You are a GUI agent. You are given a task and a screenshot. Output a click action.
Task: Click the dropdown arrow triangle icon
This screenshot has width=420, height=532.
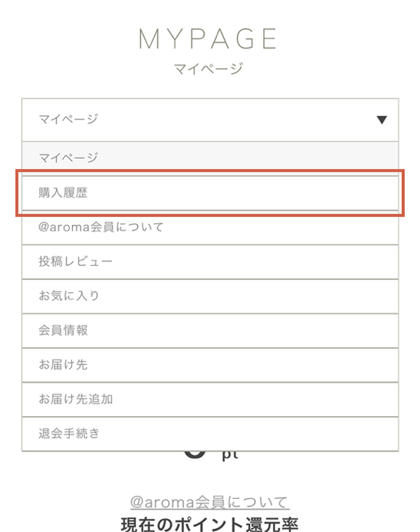coord(382,119)
